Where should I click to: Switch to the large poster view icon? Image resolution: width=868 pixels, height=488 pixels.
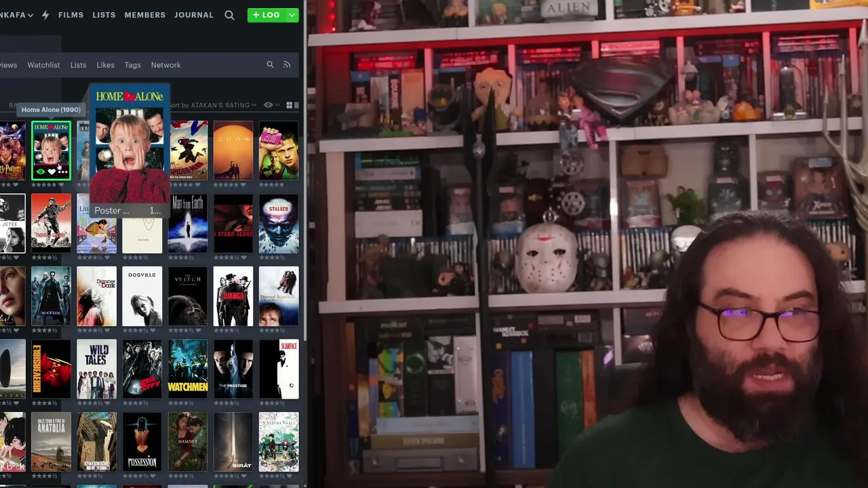point(296,105)
